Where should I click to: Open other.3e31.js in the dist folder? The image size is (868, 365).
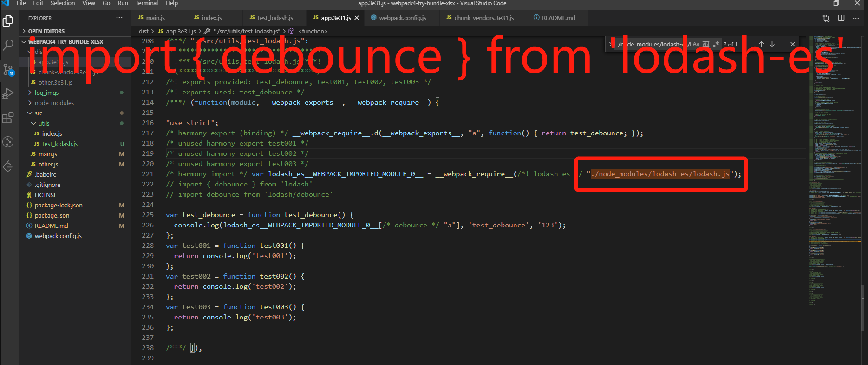click(75, 82)
